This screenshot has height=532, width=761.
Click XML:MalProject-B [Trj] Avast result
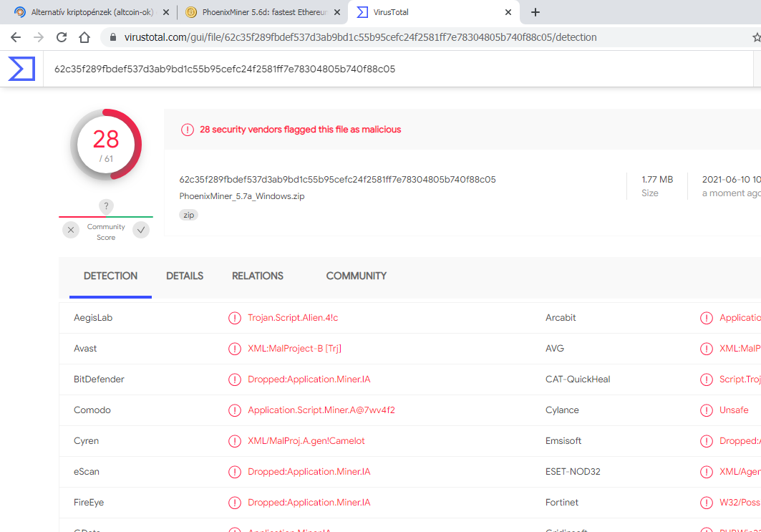click(295, 349)
